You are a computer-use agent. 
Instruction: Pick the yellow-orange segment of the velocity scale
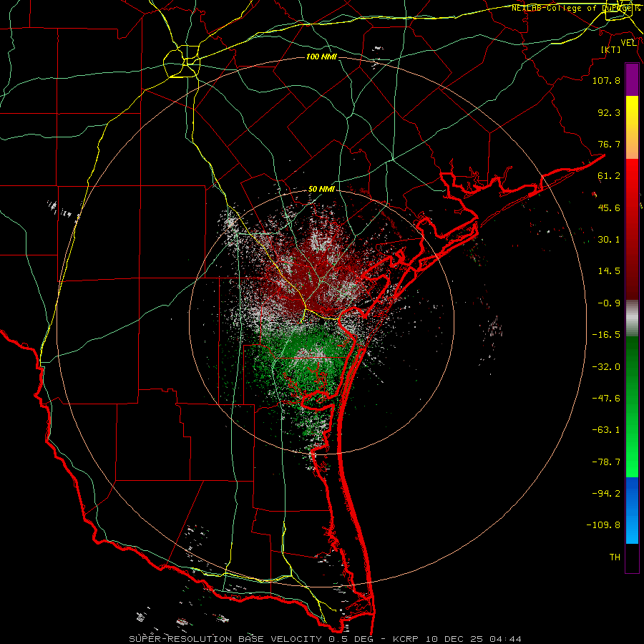(x=632, y=127)
